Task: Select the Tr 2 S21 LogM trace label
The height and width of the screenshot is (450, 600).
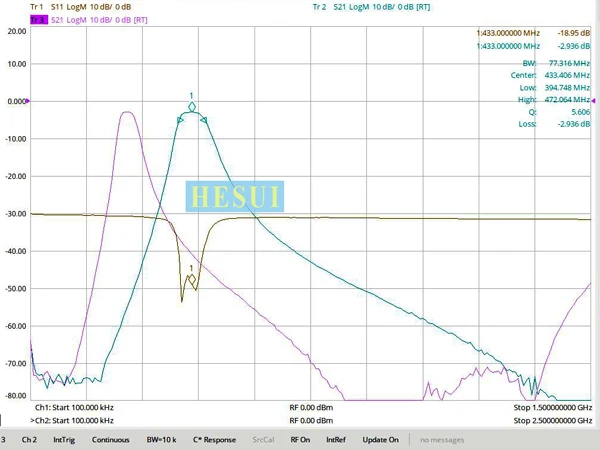Action: [371, 7]
